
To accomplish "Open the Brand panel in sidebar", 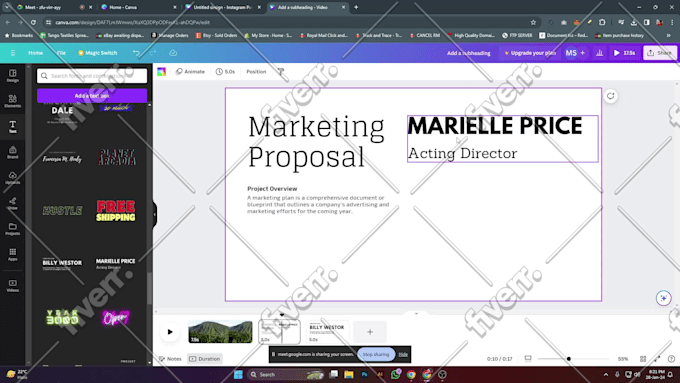I will (13, 152).
